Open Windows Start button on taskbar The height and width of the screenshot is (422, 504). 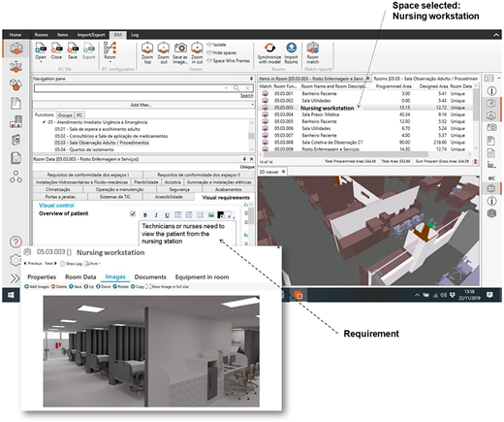11,295
